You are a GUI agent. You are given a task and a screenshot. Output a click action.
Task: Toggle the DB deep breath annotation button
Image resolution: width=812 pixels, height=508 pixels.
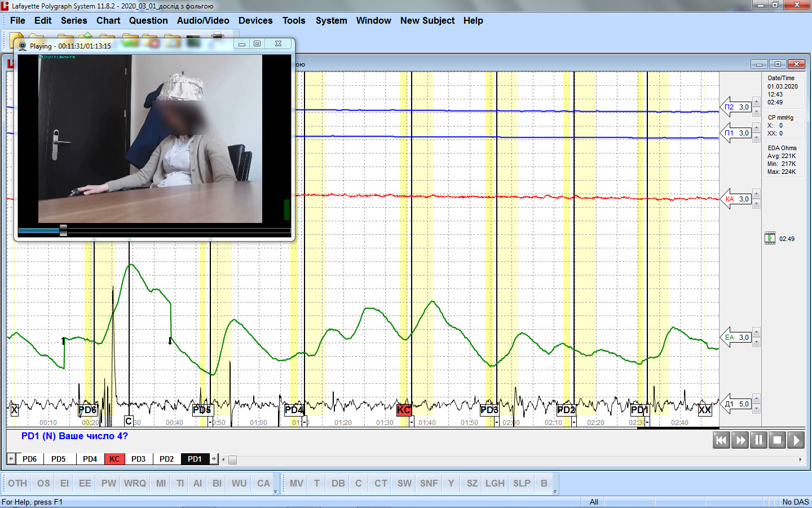338,483
